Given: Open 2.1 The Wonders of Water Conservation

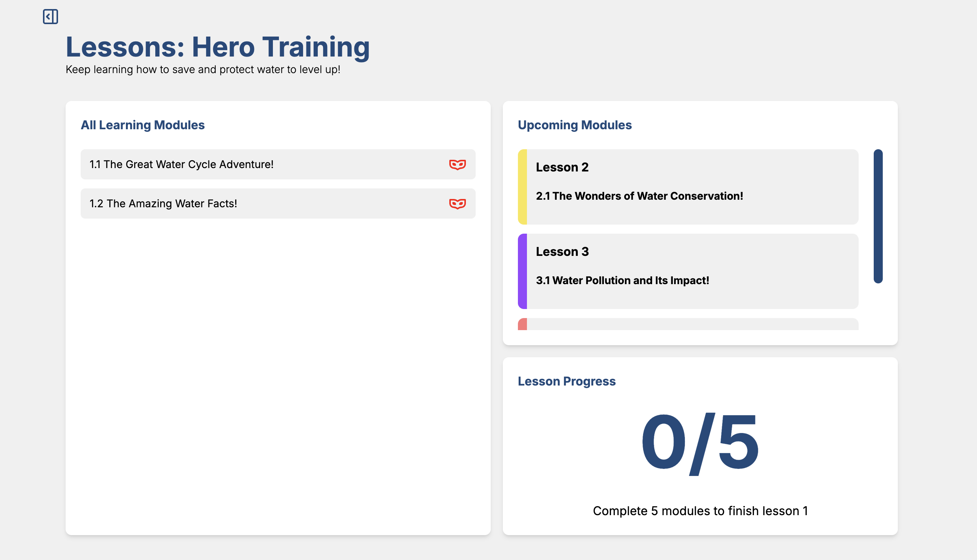Looking at the screenshot, I should tap(639, 196).
